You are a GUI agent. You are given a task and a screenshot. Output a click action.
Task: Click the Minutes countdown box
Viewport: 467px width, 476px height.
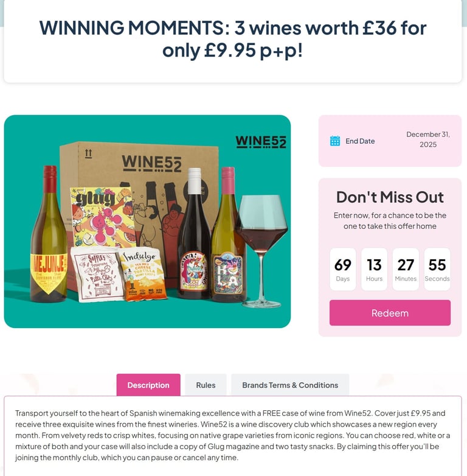pos(406,269)
